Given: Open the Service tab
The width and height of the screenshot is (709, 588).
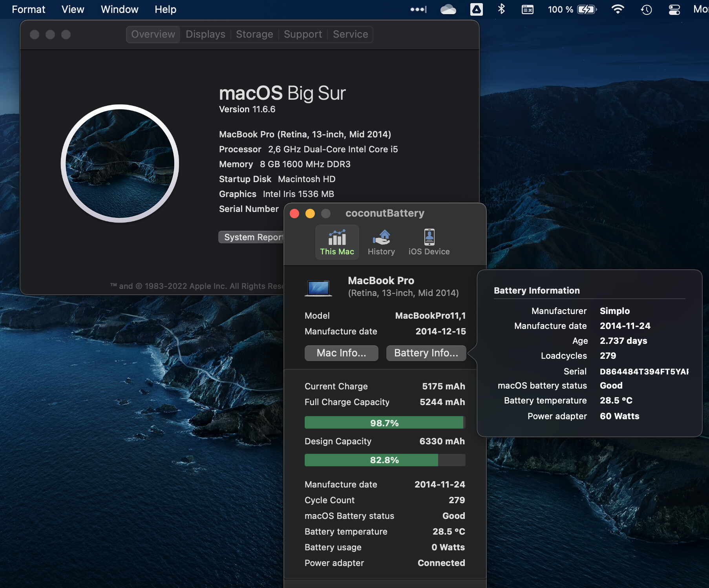Looking at the screenshot, I should coord(351,34).
